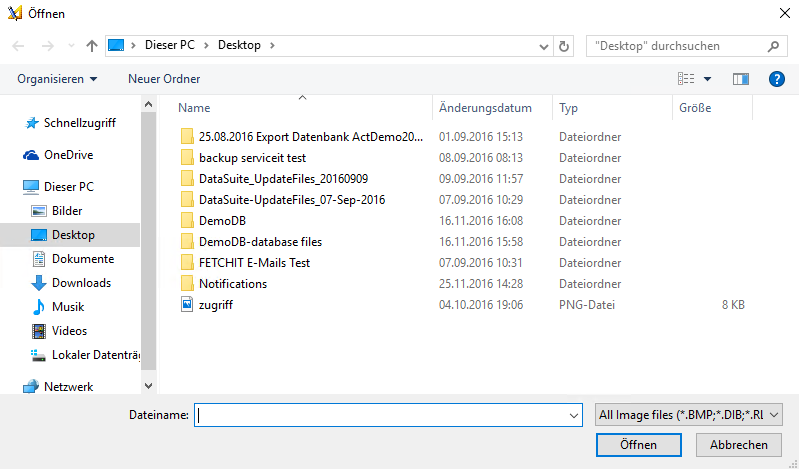
Task: Click Neuer Ordner in toolbar
Action: pyautogui.click(x=164, y=79)
